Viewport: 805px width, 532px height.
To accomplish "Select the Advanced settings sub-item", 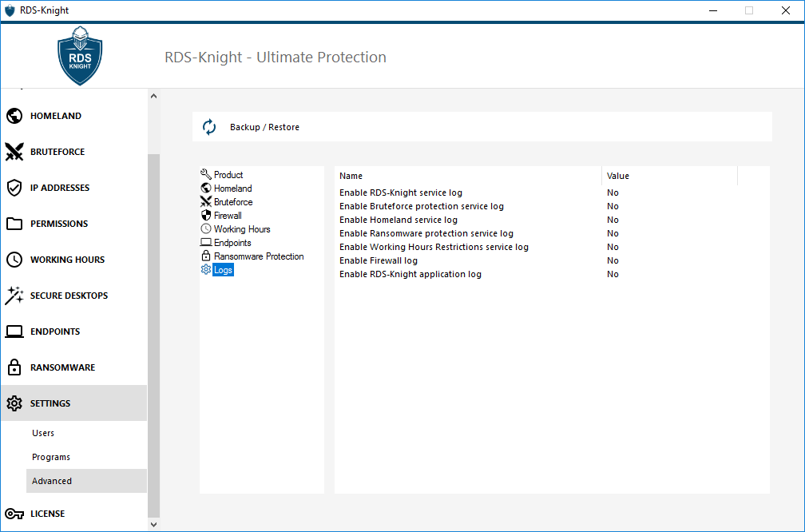I will tap(86, 481).
